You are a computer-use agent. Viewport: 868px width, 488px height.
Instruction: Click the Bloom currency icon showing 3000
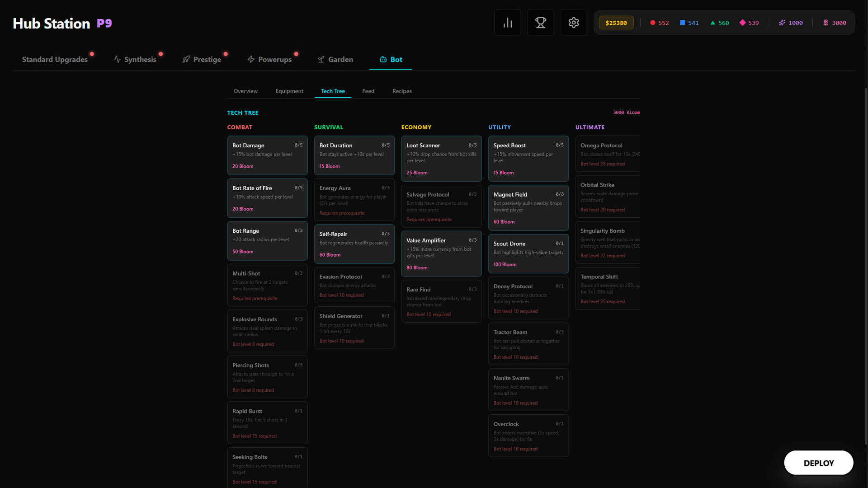point(826,23)
